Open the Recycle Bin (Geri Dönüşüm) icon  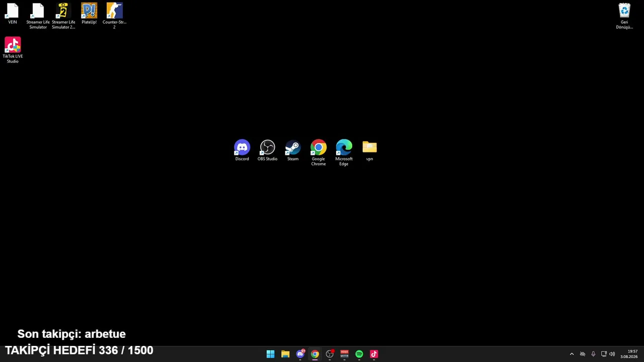click(624, 16)
